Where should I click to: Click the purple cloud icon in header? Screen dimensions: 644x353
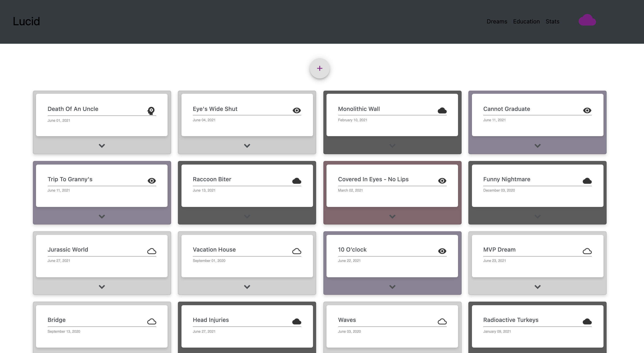pos(587,20)
